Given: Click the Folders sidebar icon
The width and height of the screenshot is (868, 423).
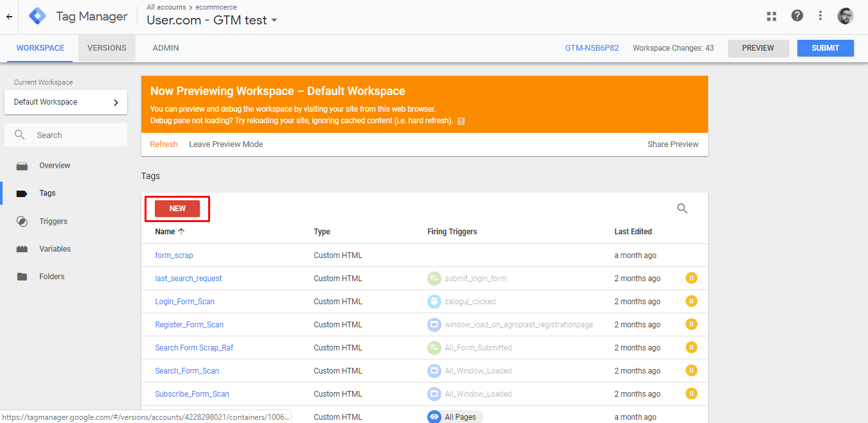Looking at the screenshot, I should [22, 277].
